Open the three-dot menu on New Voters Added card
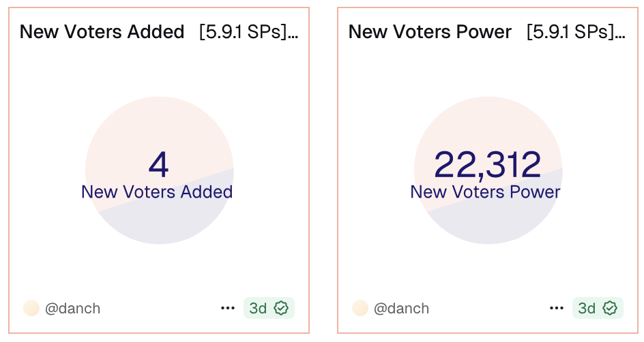Screen dimensions: 644x342 click(228, 309)
